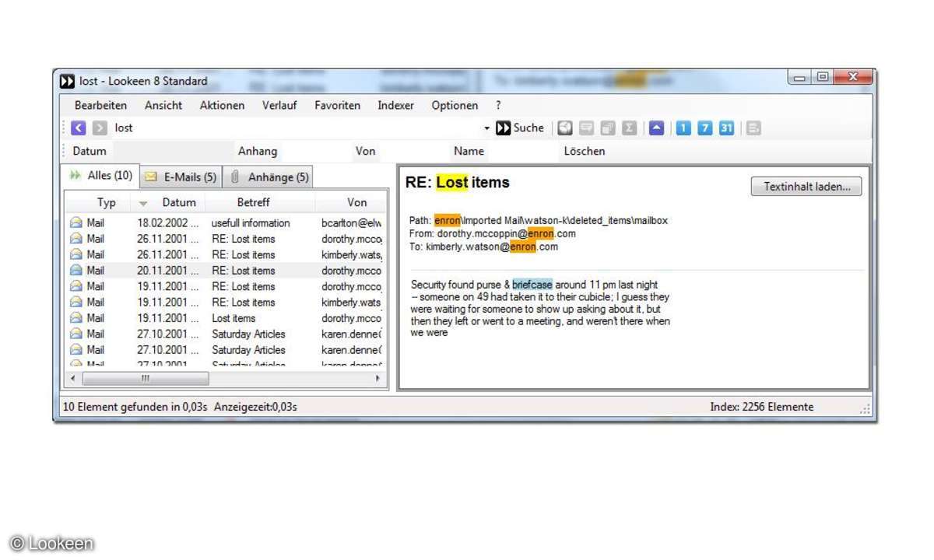Click the purple up-arrow toolbar icon
Viewport: 934px width, 560px height.
(x=656, y=128)
